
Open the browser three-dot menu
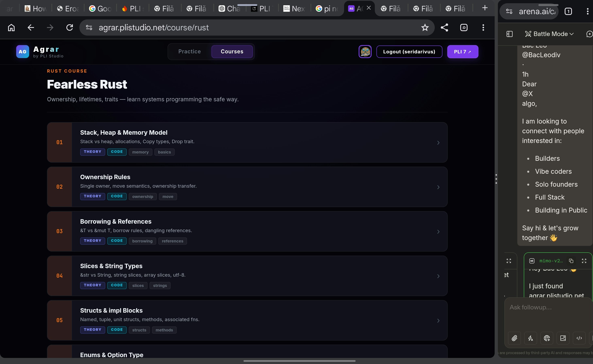click(x=483, y=28)
